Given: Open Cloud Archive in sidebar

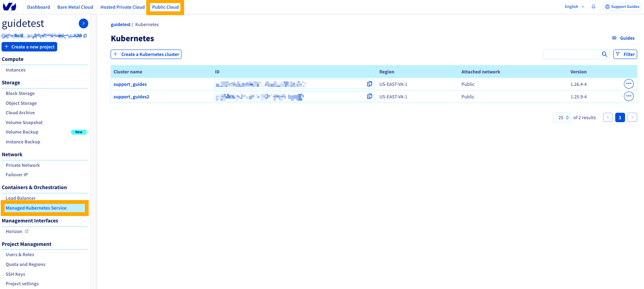Looking at the screenshot, I should [20, 113].
